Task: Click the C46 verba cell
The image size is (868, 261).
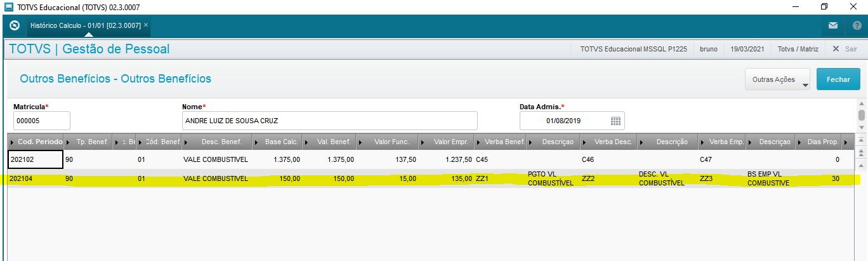Action: tap(609, 159)
